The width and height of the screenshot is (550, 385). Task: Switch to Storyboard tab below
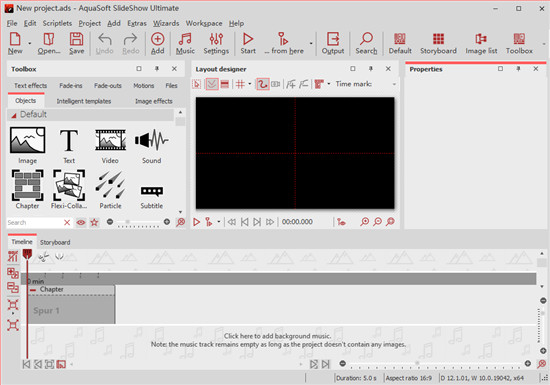55,242
